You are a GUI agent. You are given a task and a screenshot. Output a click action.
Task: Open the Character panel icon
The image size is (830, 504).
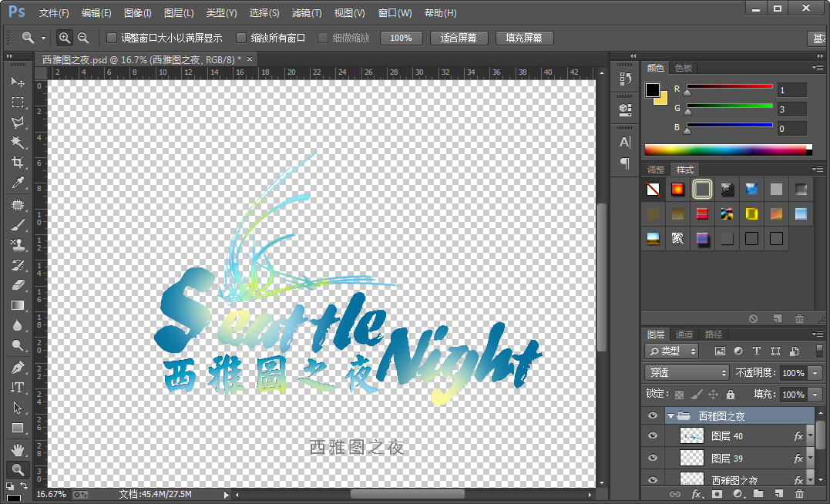click(624, 142)
